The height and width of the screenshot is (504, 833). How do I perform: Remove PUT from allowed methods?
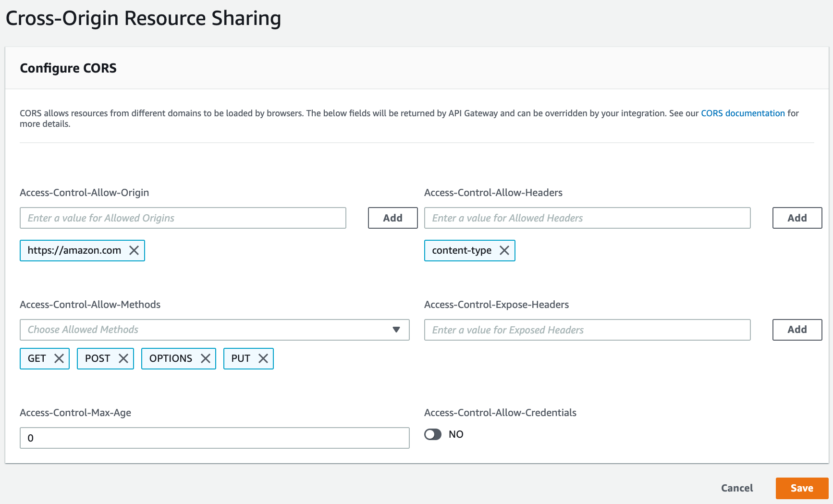click(x=263, y=358)
